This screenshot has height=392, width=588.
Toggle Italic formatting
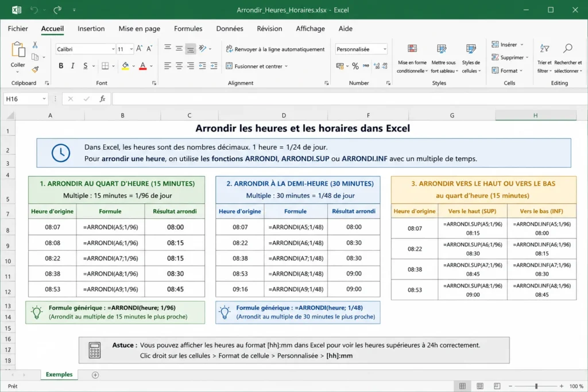tap(73, 66)
